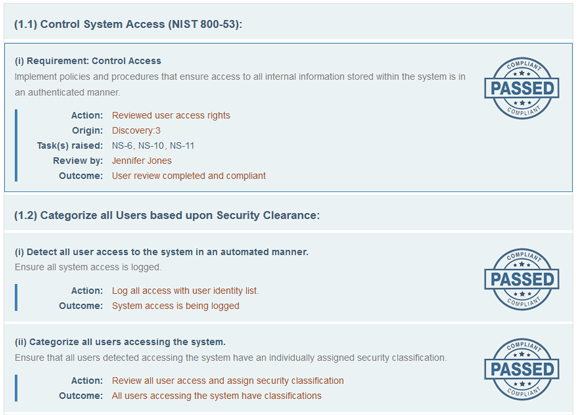
Task: Open 'All users accessing the system have classifications'
Action: point(217,396)
